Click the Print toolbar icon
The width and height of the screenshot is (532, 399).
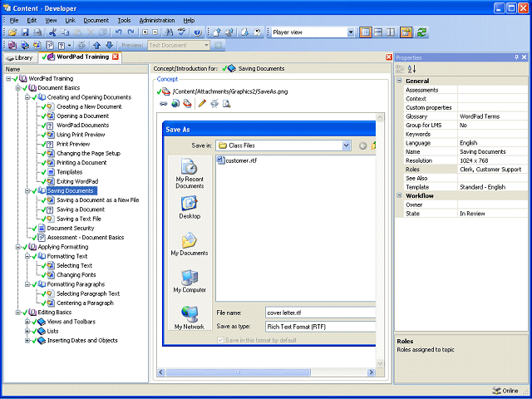pyautogui.click(x=37, y=32)
